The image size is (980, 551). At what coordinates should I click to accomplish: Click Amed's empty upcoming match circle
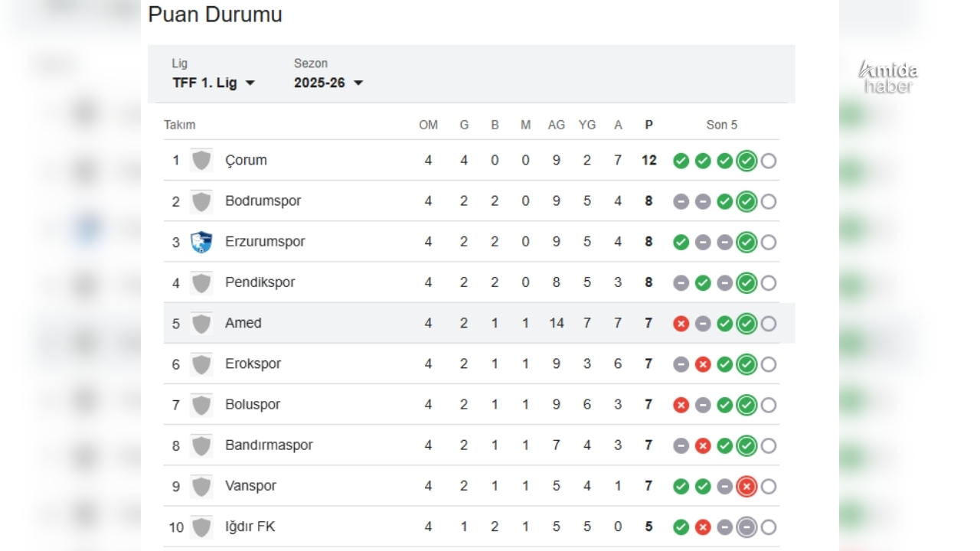(x=769, y=324)
